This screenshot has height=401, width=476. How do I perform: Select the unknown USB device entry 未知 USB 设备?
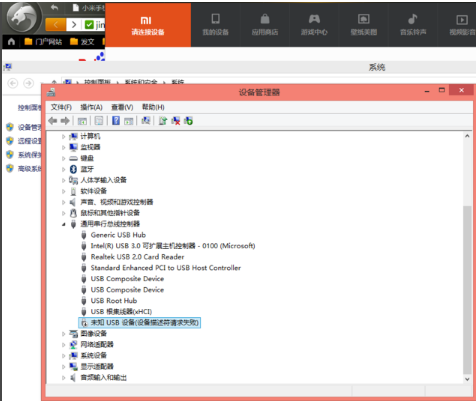(x=139, y=323)
